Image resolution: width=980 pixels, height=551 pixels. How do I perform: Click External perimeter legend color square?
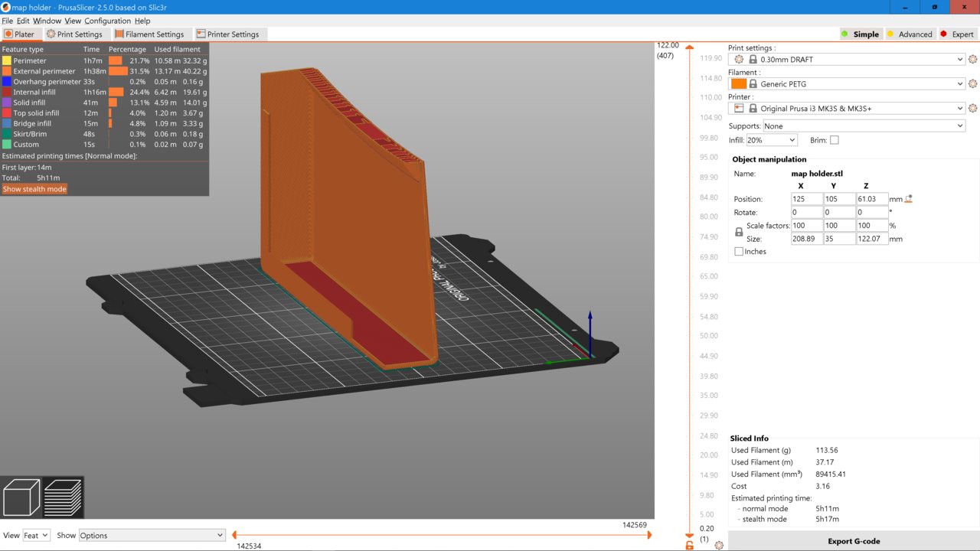tap(6, 71)
